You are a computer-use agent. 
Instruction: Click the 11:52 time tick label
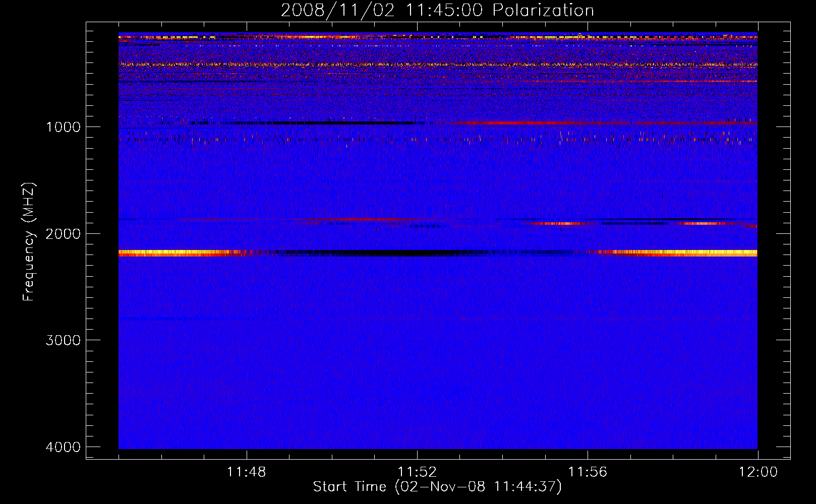pyautogui.click(x=417, y=472)
